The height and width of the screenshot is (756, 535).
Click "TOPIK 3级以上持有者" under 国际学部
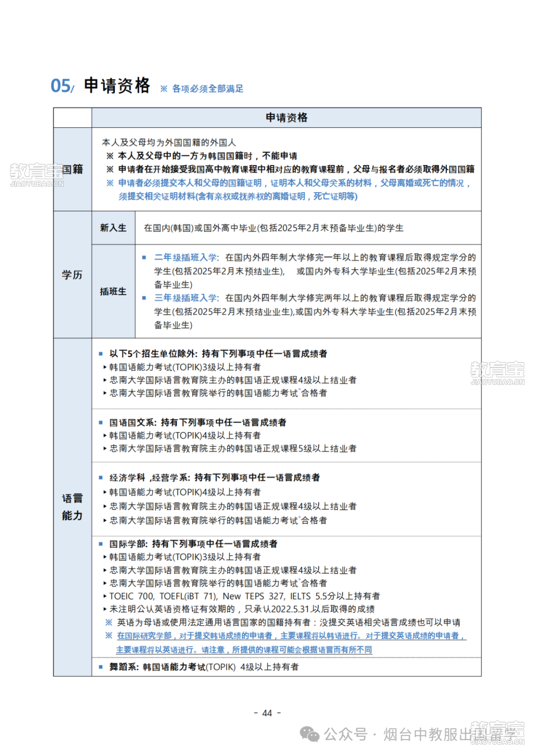[x=185, y=557]
